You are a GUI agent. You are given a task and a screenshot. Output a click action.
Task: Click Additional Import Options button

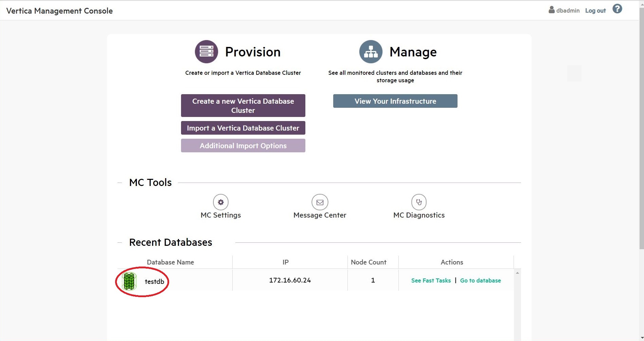[243, 146]
